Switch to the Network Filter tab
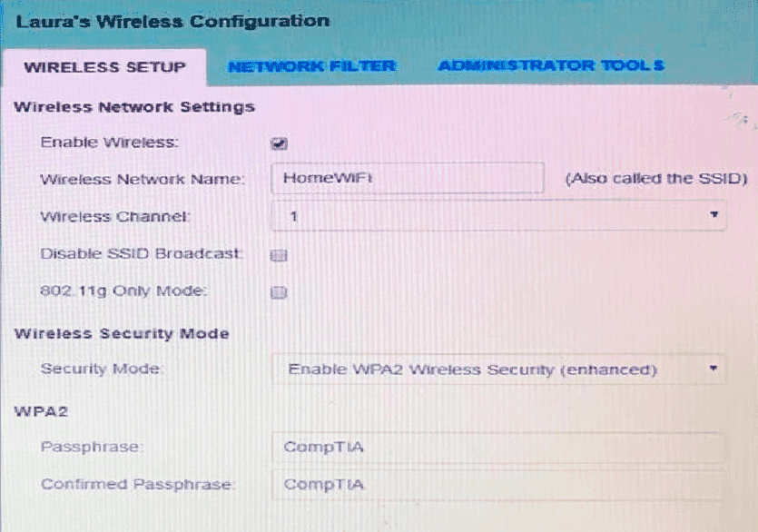This screenshot has width=758, height=532. [314, 65]
